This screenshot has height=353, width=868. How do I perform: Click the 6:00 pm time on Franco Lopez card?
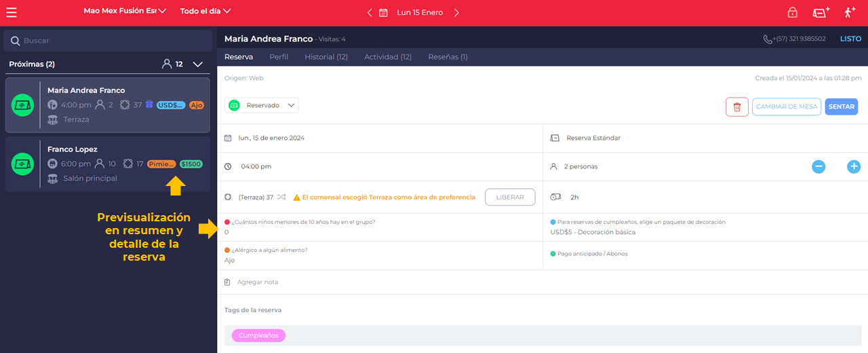76,164
